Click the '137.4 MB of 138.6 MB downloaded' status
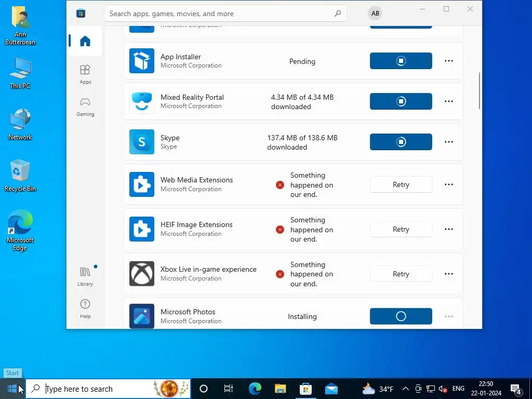 click(302, 142)
